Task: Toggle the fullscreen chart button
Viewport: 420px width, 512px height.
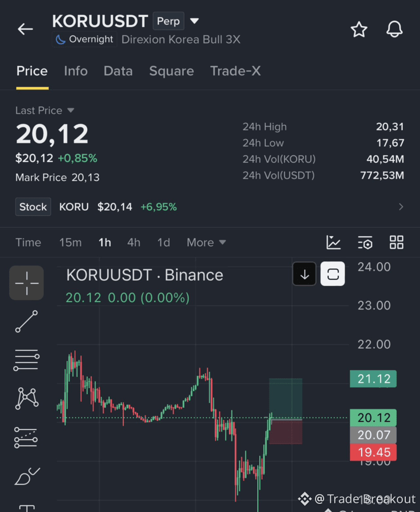Action: click(x=333, y=274)
